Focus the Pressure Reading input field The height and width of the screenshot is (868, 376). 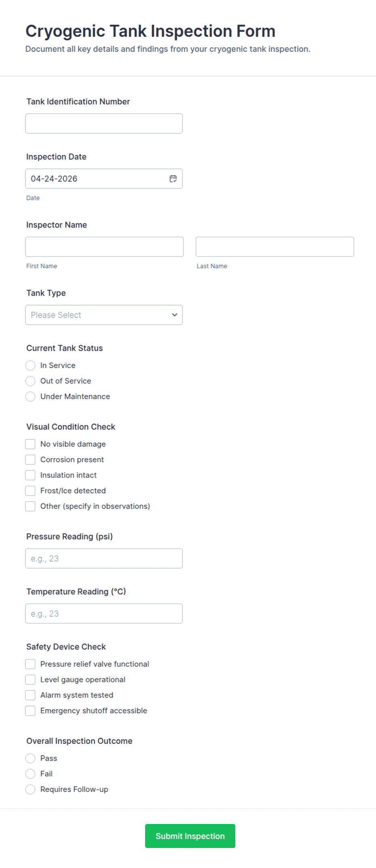click(104, 558)
